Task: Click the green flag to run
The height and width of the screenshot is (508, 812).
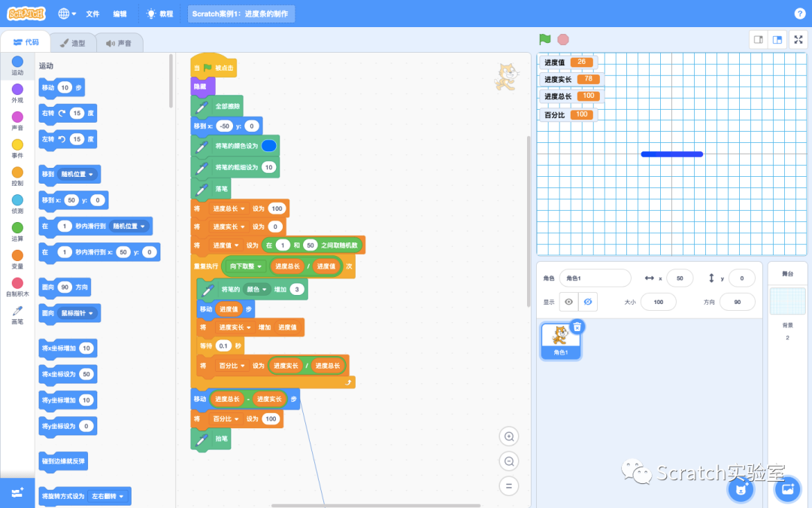Action: point(545,39)
